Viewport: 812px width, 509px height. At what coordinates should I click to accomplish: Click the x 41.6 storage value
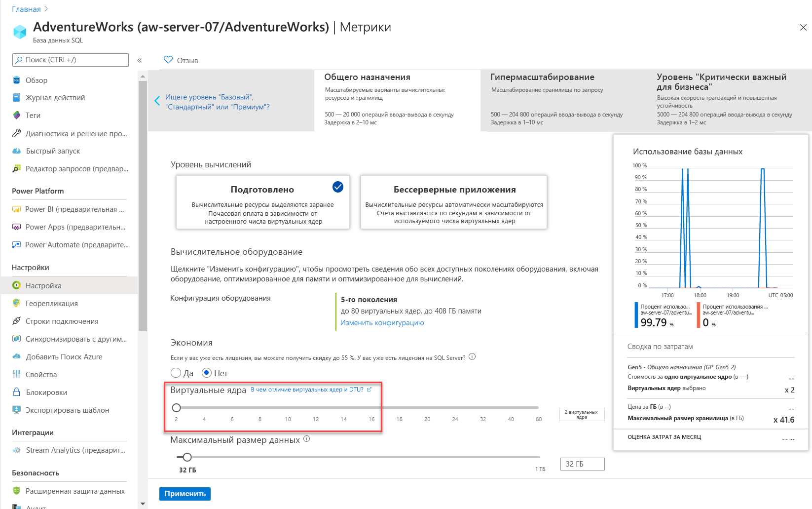click(784, 420)
